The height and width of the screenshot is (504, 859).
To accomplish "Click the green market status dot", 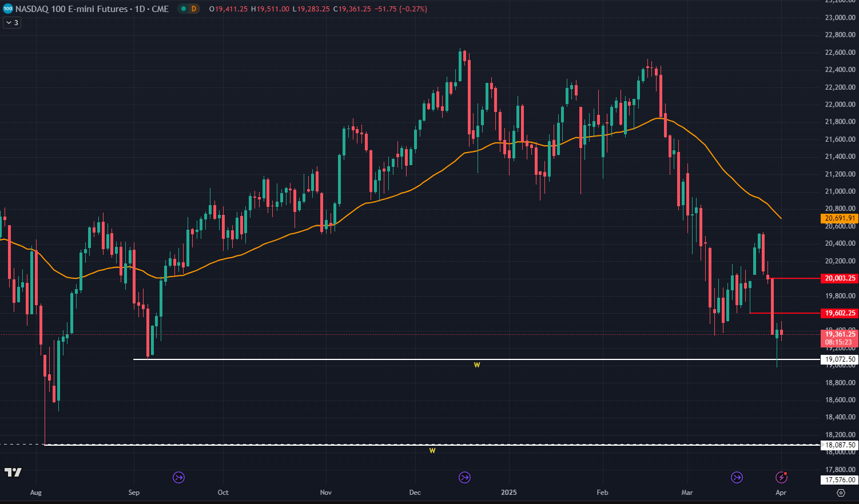I will point(183,9).
